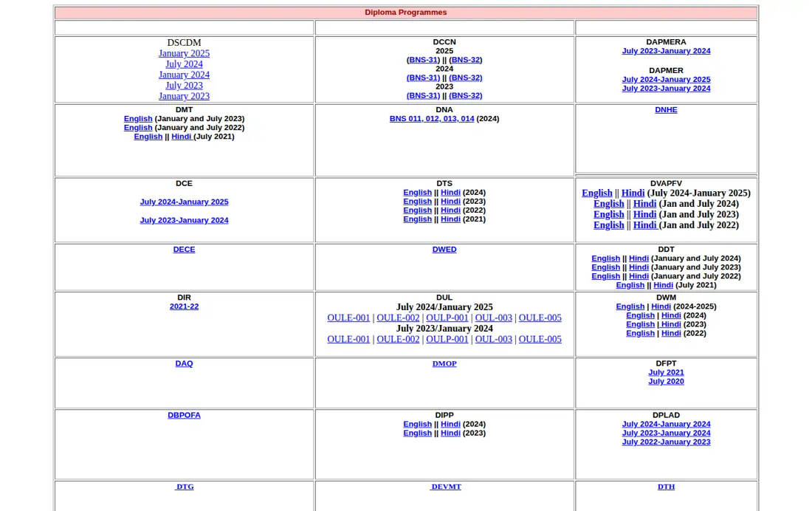Screen dimensions: 812x511
Task: Open the DAQ programme link
Action: tap(184, 363)
